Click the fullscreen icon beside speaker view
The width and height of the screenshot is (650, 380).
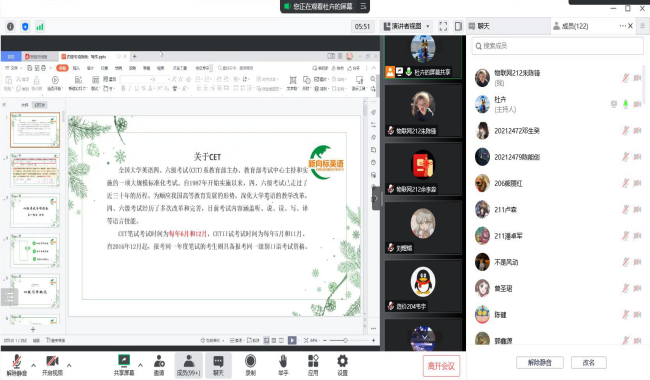443,27
